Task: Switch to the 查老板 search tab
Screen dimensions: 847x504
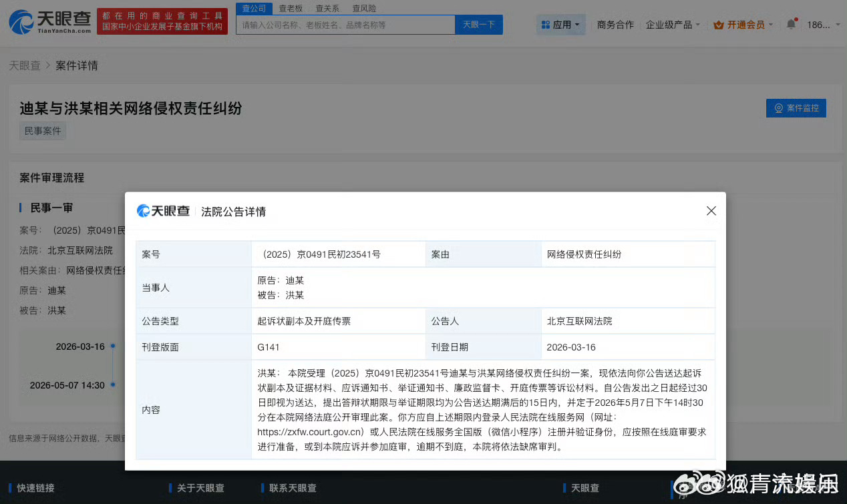Action: (290, 8)
